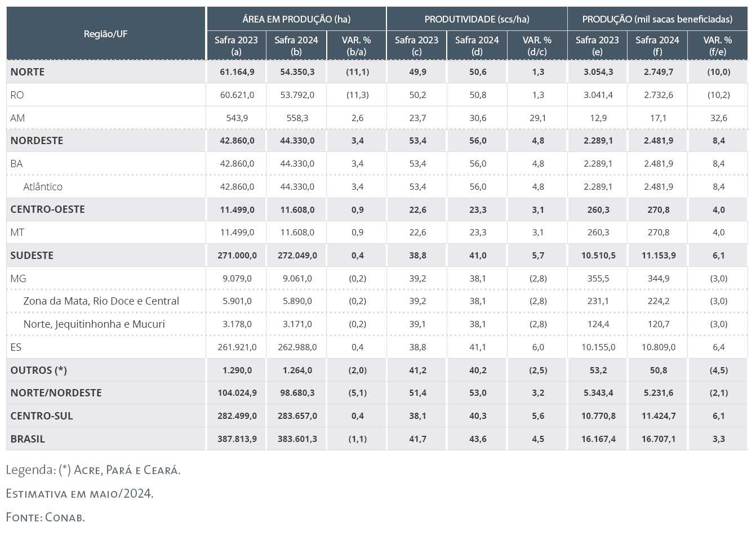The width and height of the screenshot is (756, 536).
Task: Click the Fonte: Conab source text
Action: point(45,517)
